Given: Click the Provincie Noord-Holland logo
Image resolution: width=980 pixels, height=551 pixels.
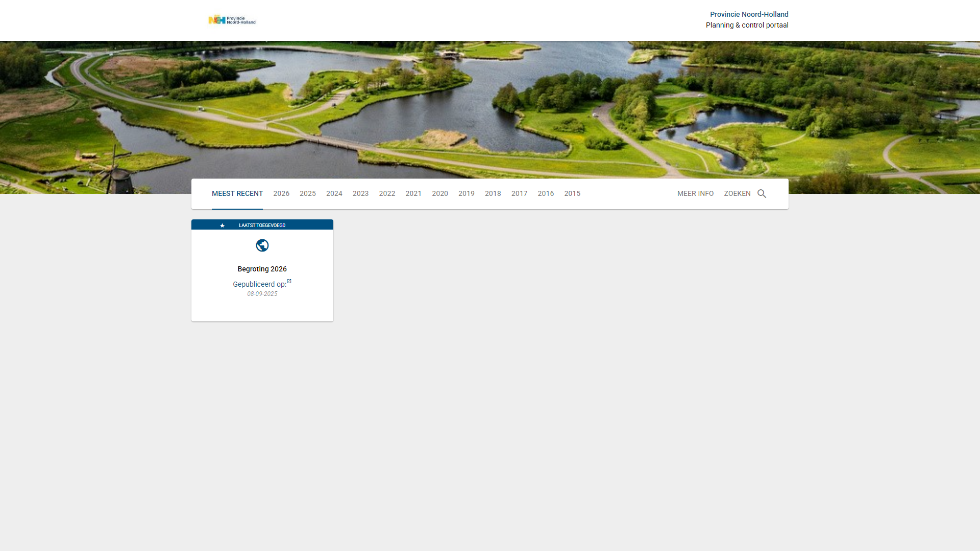Looking at the screenshot, I should coord(232,20).
